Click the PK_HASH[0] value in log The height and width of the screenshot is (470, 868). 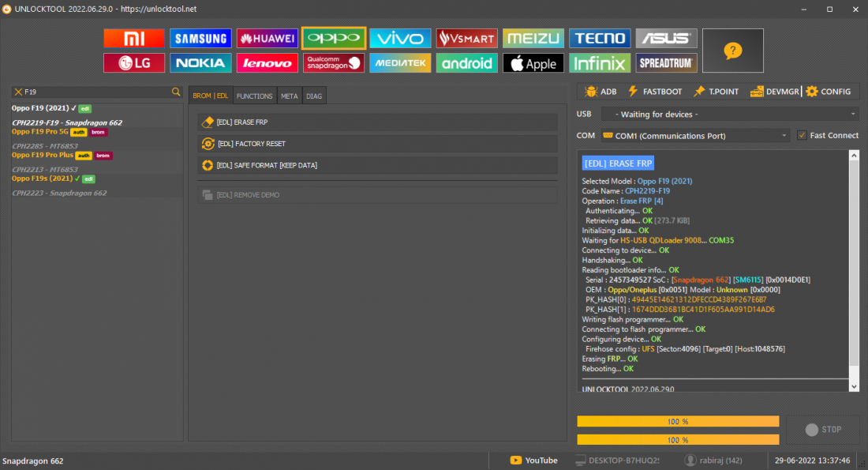click(x=699, y=300)
